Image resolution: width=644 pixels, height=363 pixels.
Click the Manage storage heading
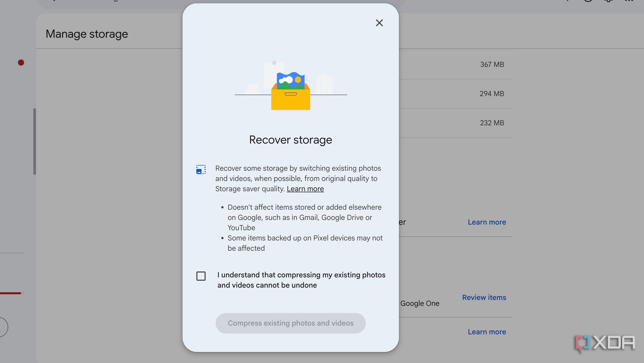(x=87, y=34)
